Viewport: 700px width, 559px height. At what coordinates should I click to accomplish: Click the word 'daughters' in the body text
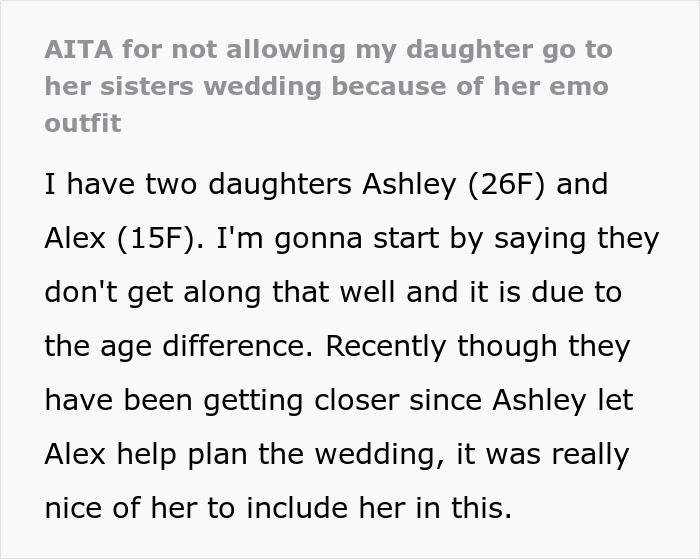click(x=280, y=184)
